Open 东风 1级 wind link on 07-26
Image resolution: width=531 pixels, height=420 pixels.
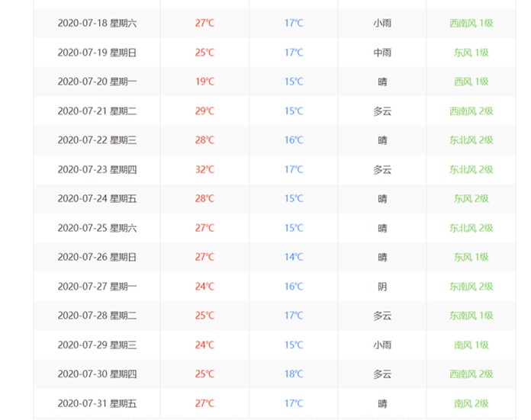[471, 257]
